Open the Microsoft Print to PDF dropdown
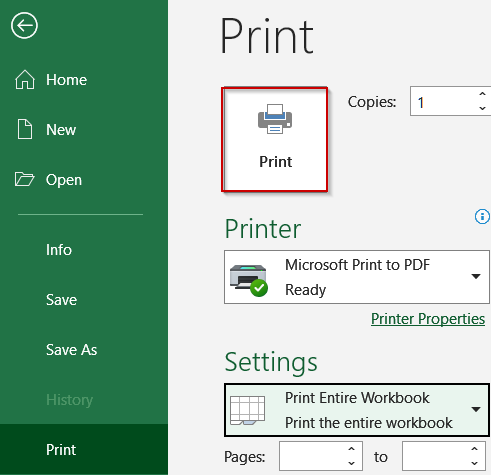 click(x=357, y=277)
